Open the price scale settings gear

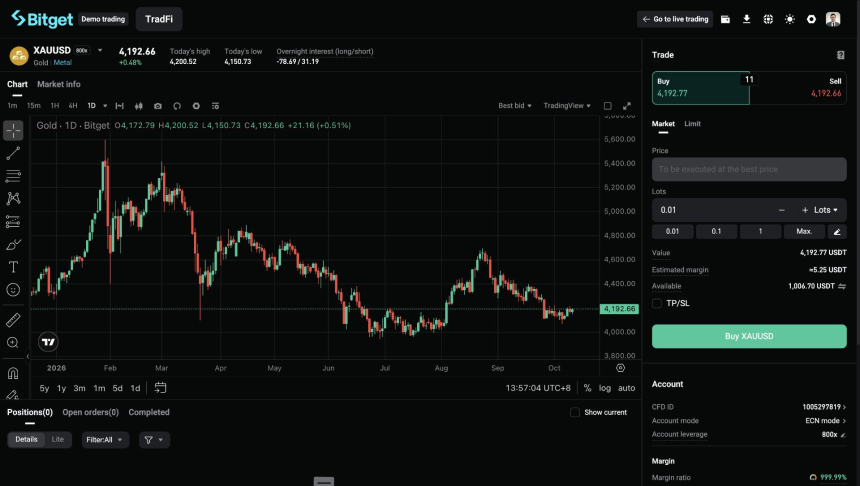pos(620,368)
